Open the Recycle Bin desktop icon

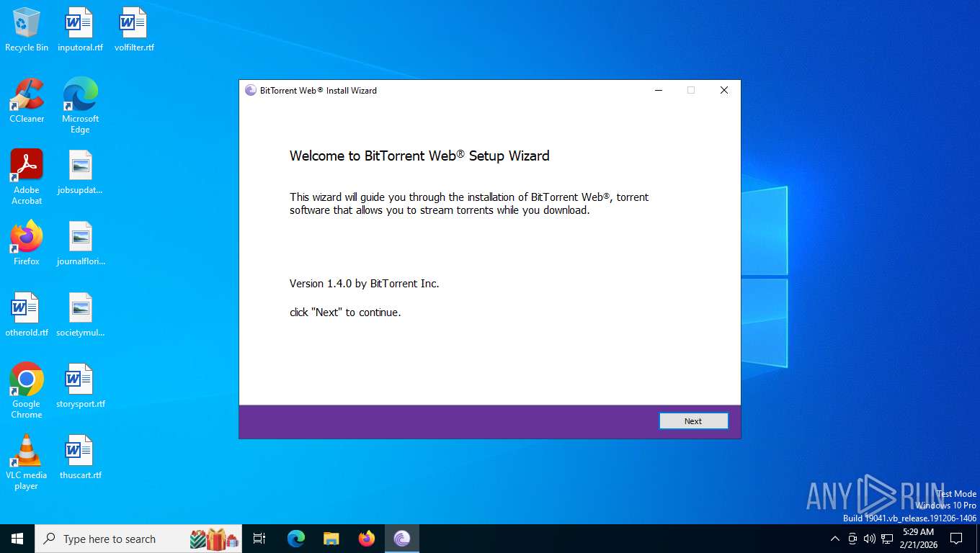tap(27, 30)
